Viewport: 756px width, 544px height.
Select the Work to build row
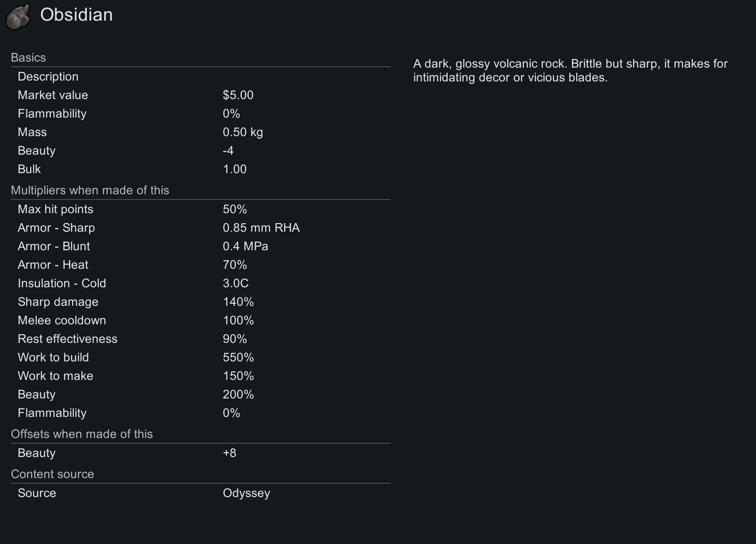[201, 357]
